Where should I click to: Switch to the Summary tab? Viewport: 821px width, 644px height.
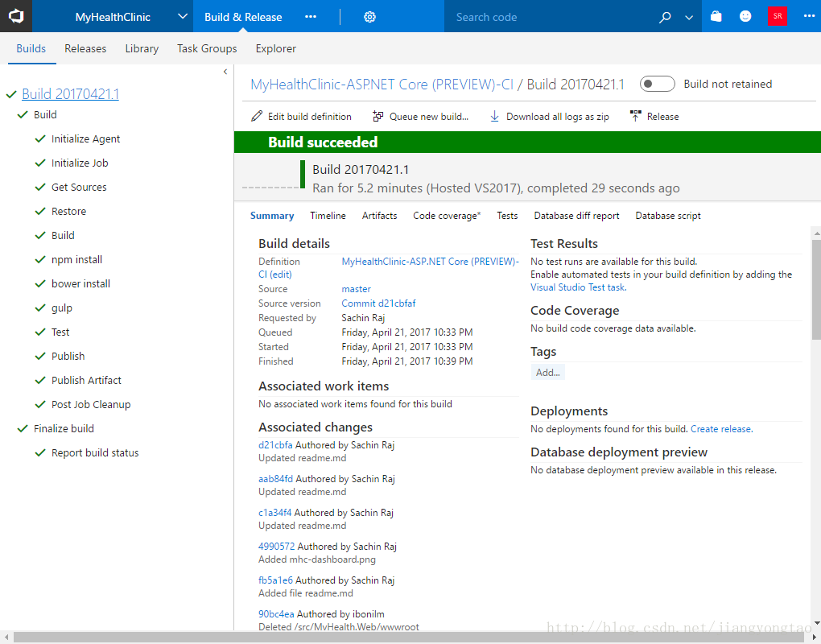pyautogui.click(x=272, y=215)
